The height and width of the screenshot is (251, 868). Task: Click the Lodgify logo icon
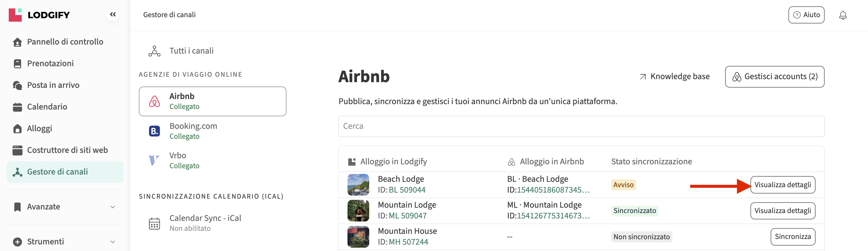[15, 15]
